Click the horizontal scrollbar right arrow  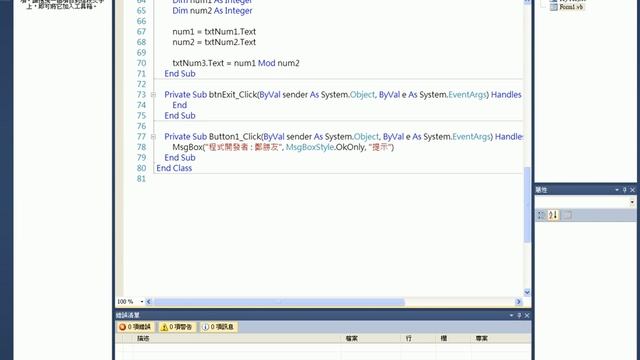518,302
